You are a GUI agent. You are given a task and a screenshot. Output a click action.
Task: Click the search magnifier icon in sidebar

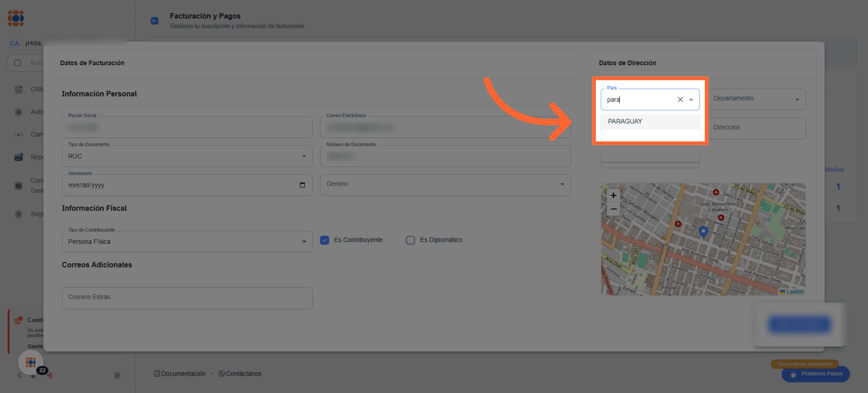click(18, 63)
